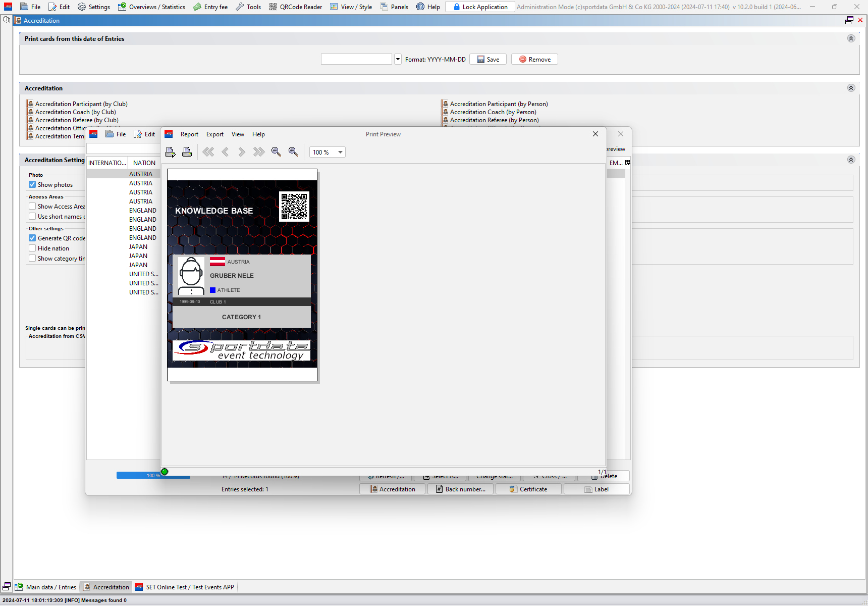868x606 pixels.
Task: Go to previous page in Print Preview
Action: click(x=225, y=152)
